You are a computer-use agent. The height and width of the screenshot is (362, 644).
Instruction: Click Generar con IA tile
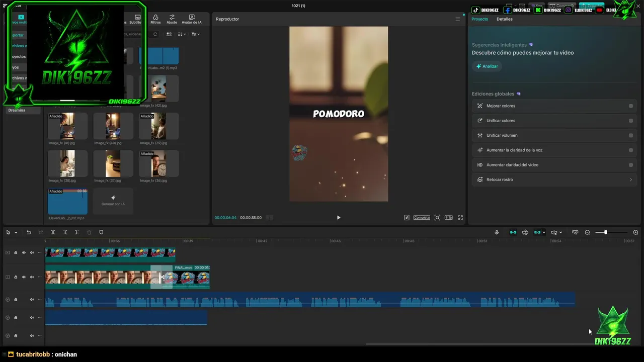click(113, 201)
